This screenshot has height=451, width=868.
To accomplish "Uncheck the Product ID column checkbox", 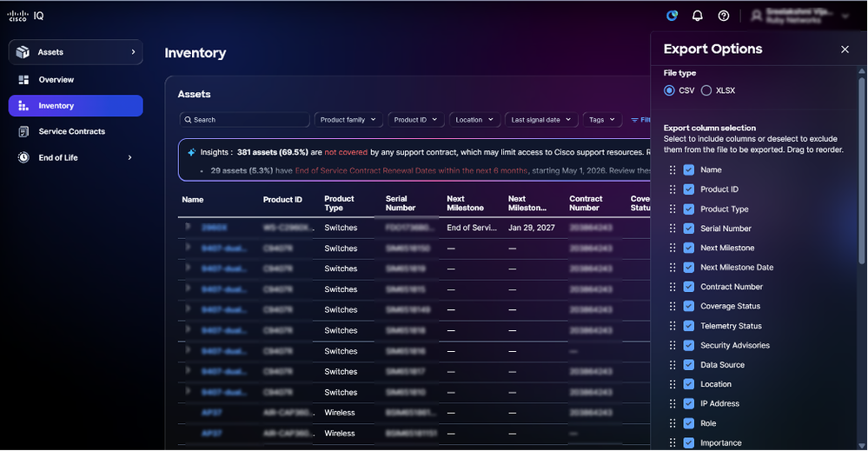I will [x=689, y=189].
